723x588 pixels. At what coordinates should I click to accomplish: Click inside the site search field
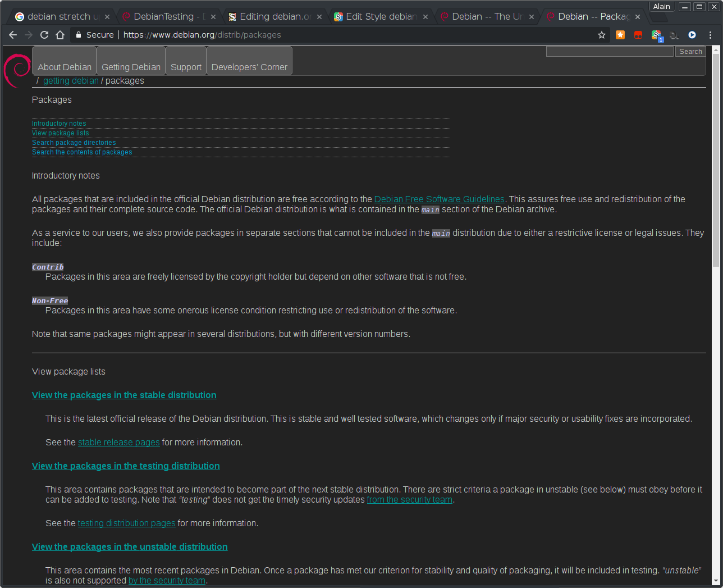[609, 51]
